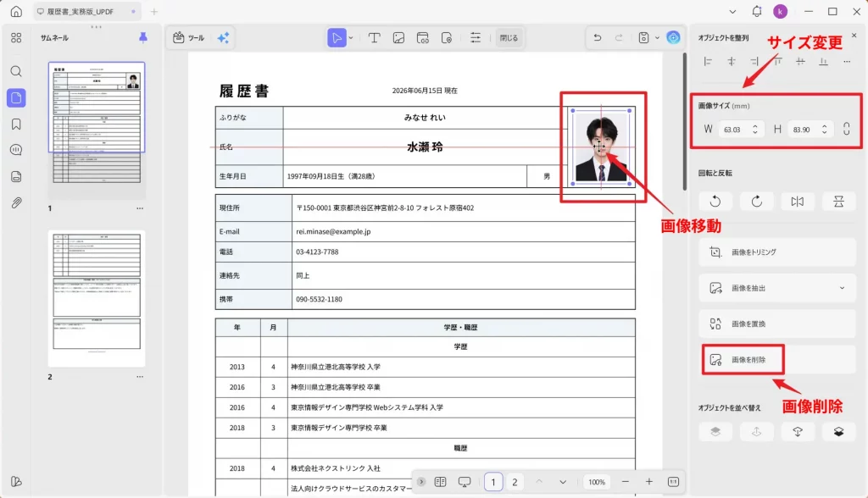Open notification bell icon
Screen dimensions: 868x498
[757, 11]
